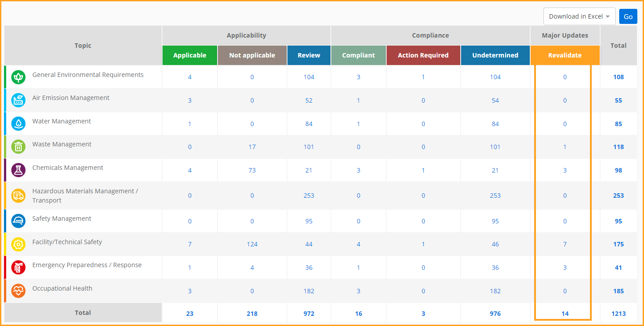This screenshot has width=644, height=326.
Task: Click the Facility/Technical Safety gear icon
Action: coord(18,244)
